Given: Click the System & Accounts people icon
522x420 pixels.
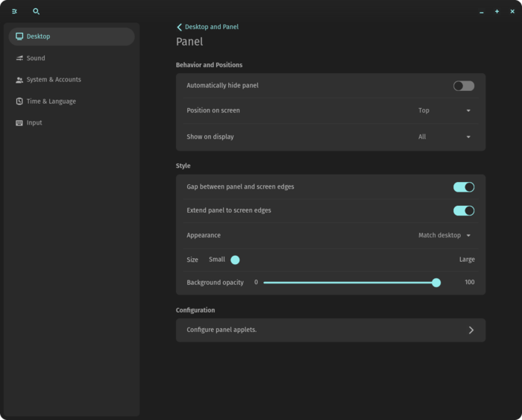Looking at the screenshot, I should click(19, 80).
